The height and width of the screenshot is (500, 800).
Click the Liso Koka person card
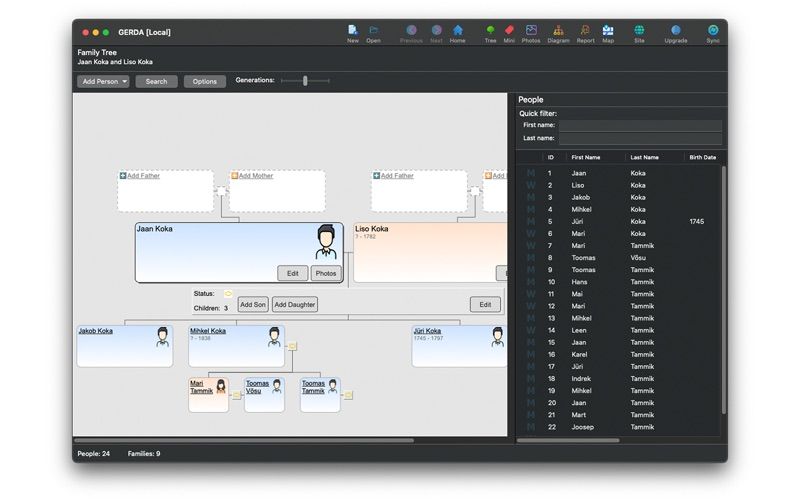[x=430, y=252]
